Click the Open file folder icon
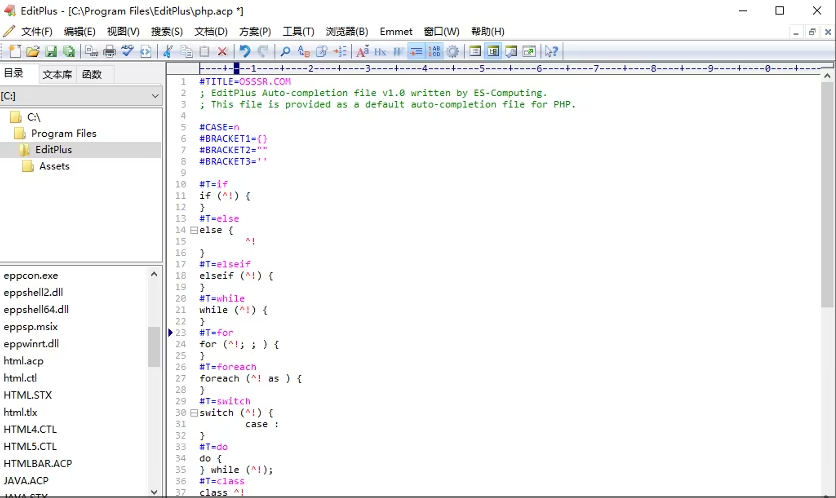Screen dimensions: 836x498 32,51
